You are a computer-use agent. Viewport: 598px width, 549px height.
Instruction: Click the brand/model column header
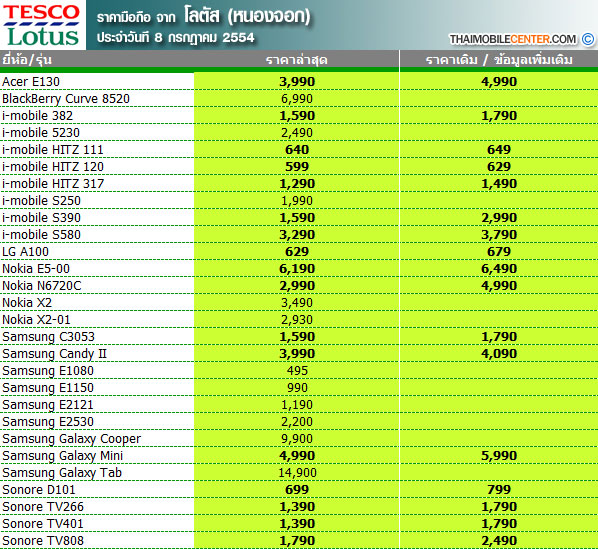[x=27, y=60]
